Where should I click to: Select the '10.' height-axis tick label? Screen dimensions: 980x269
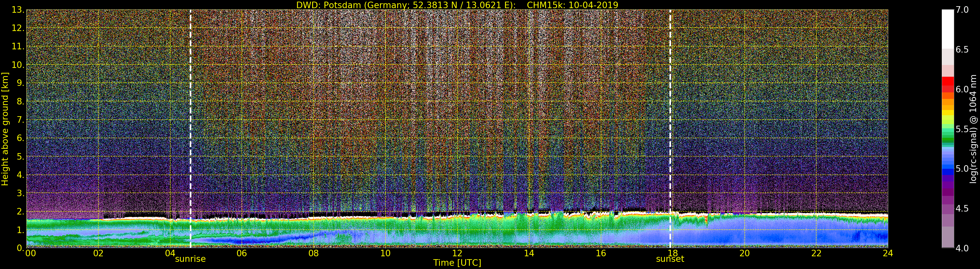(18, 65)
